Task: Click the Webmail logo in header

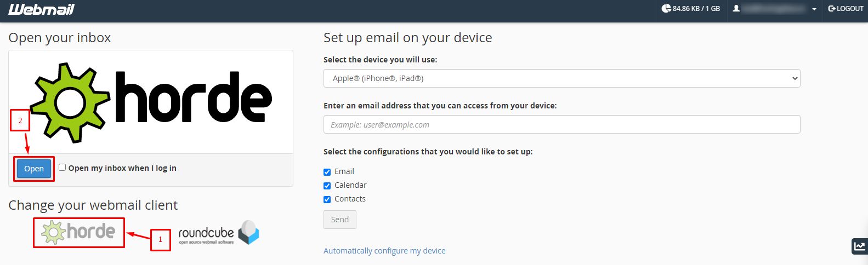Action: click(x=41, y=9)
